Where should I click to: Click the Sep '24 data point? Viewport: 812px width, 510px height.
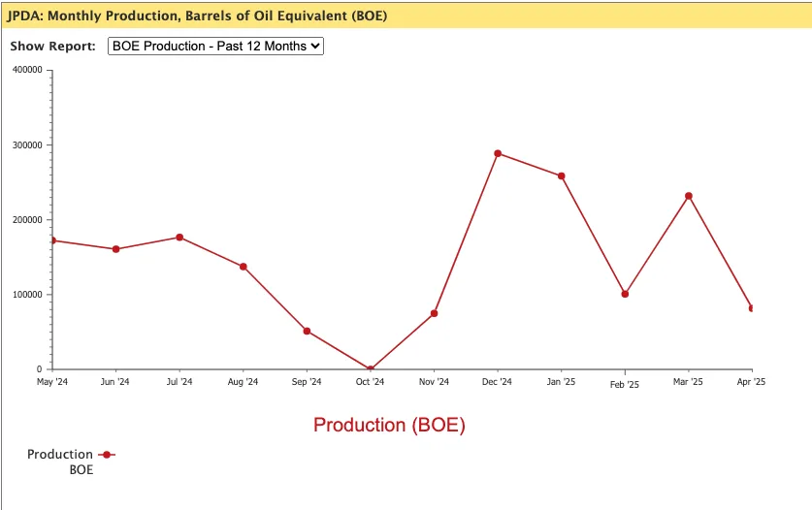pos(307,331)
